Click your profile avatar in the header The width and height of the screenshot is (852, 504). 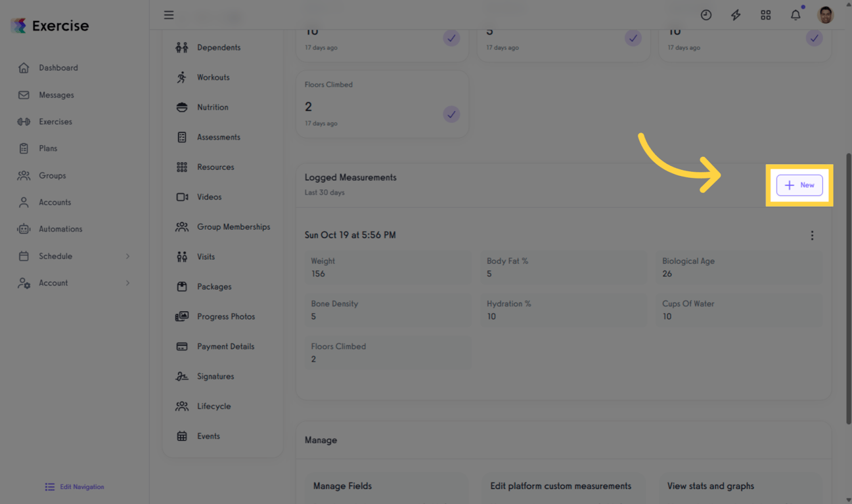tap(825, 14)
